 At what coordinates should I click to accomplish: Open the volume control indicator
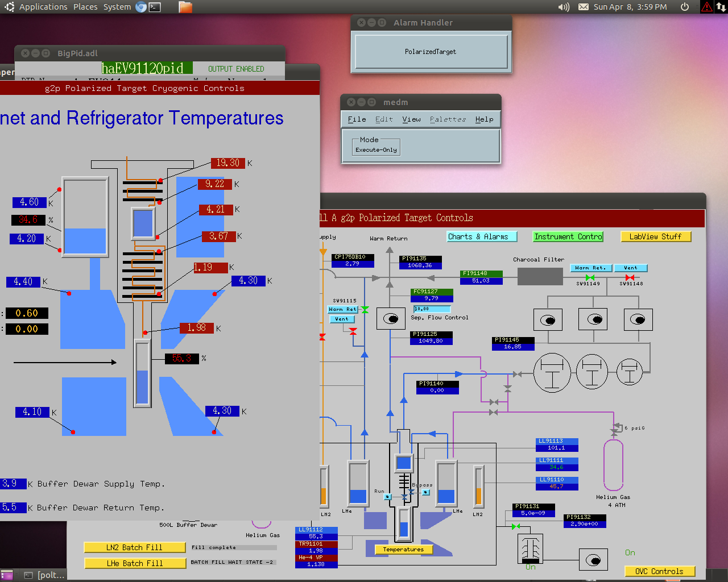(564, 7)
